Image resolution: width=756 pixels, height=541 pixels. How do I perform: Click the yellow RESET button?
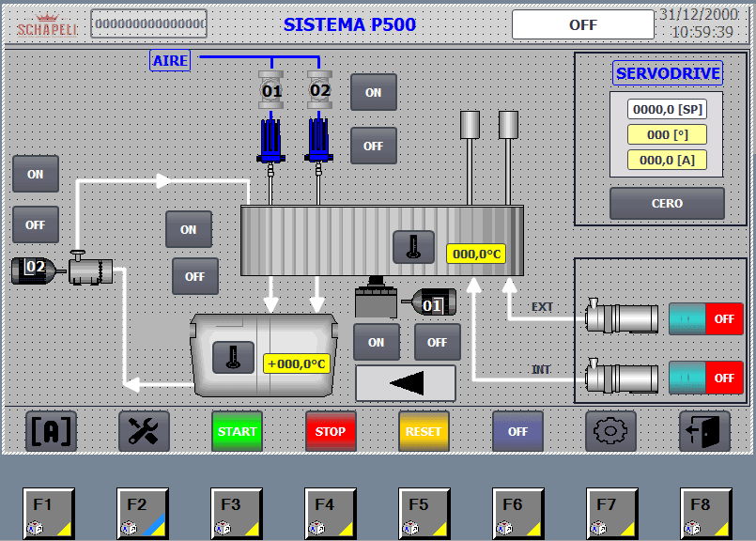424,431
